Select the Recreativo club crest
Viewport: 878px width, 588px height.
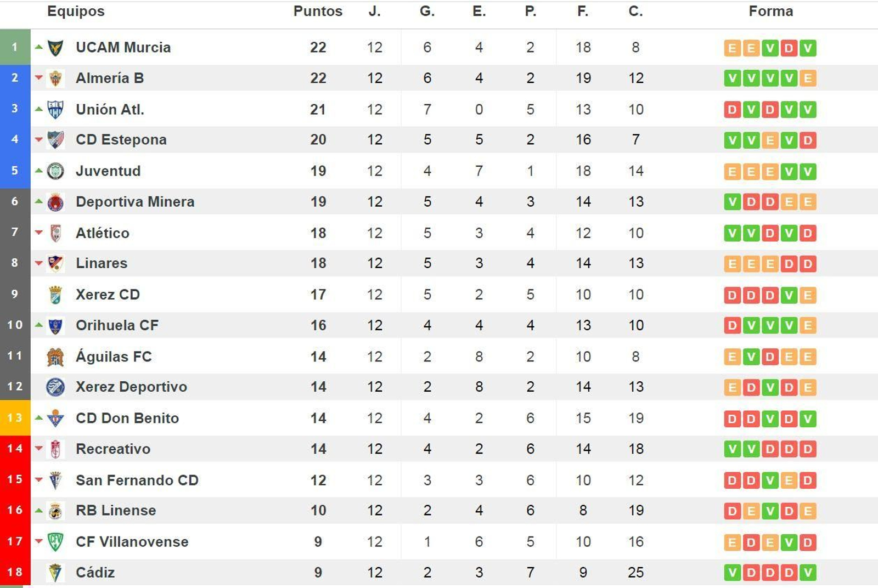pos(55,449)
